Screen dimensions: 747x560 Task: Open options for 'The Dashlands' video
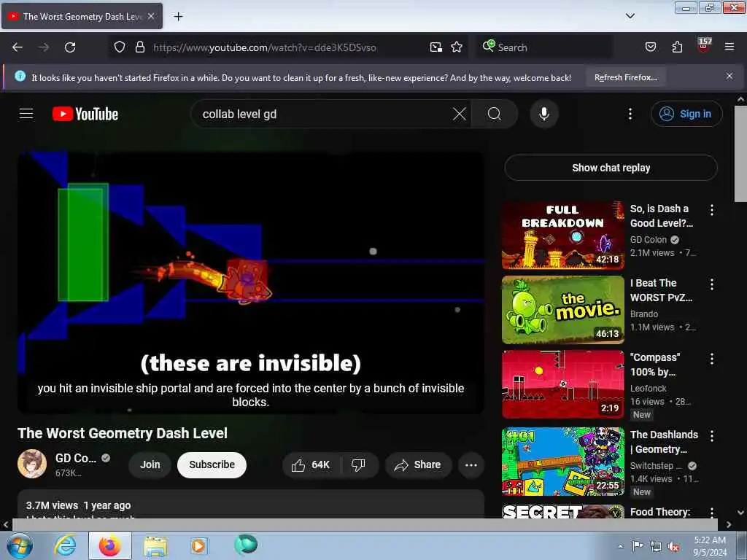[x=712, y=435]
